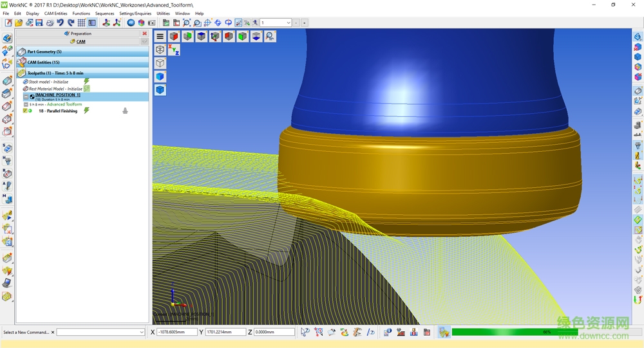
Task: Open the CAM Entities menu
Action: click(x=55, y=13)
